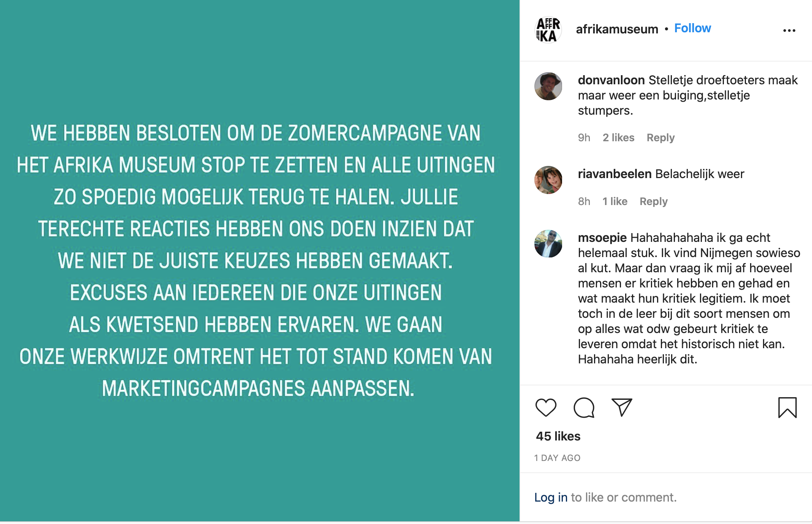Follow the afrikamuseum account
The width and height of the screenshot is (812, 524).
pos(692,28)
